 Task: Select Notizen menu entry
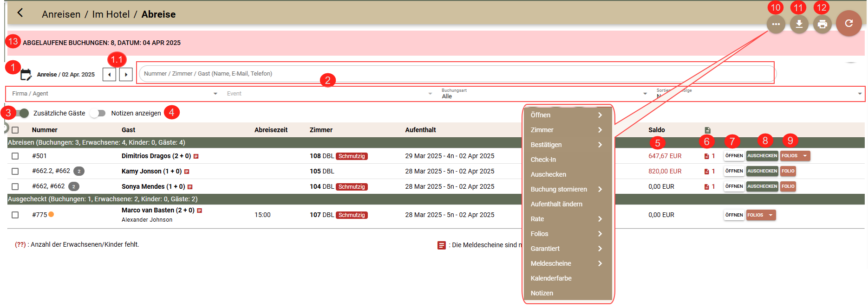tap(567, 293)
